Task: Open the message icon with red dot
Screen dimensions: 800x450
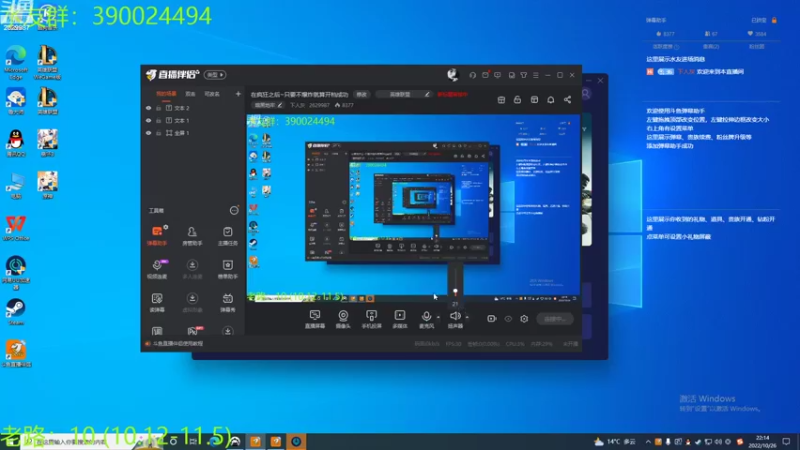Action: [485, 75]
